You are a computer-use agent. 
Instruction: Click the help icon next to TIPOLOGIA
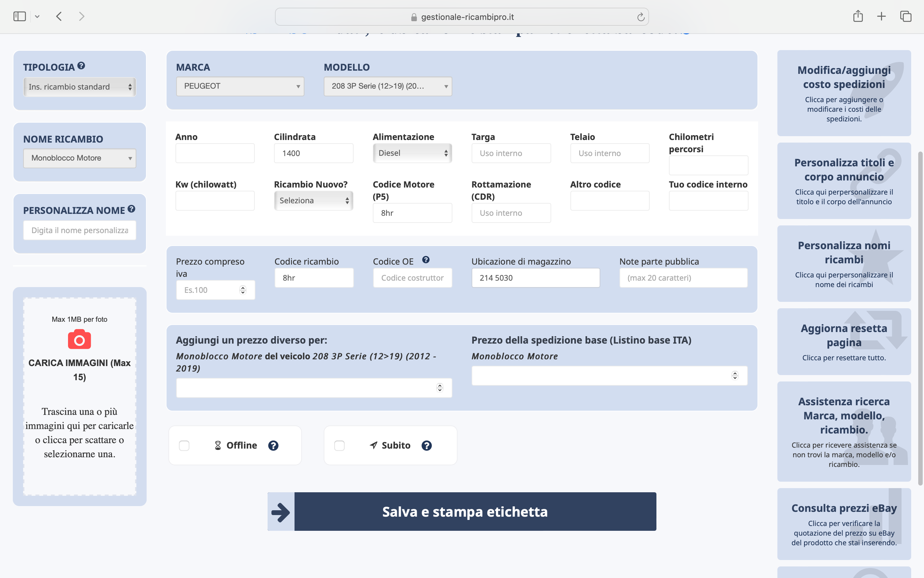(x=81, y=66)
